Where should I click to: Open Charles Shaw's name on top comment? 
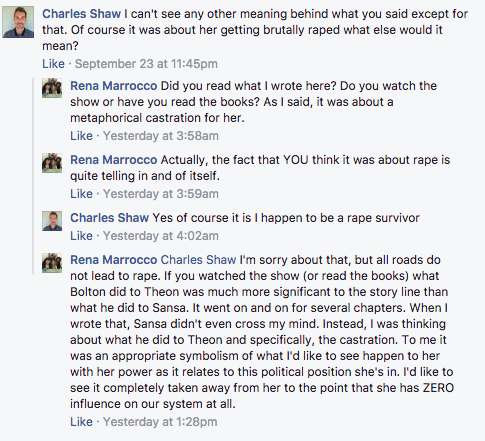point(81,14)
